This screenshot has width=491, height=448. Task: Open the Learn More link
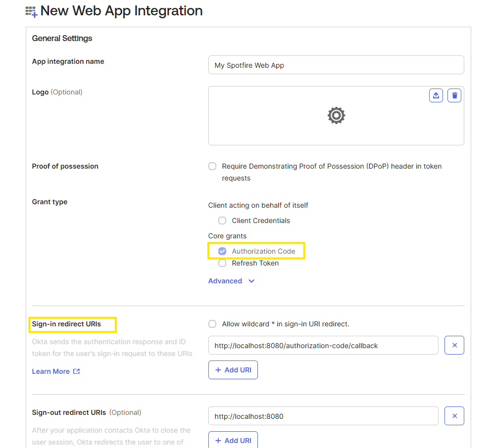click(51, 371)
